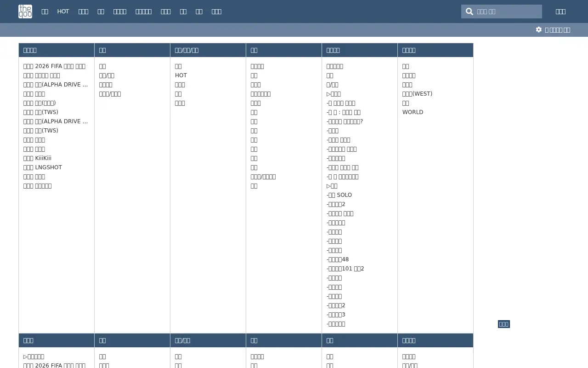Open the board link ending with (WEST)

417,94
